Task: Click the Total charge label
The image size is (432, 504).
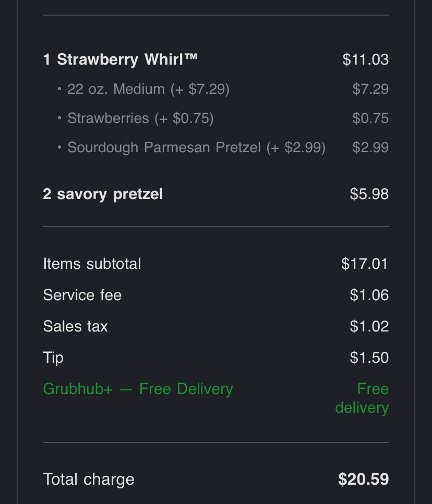Action: pyautogui.click(x=89, y=480)
